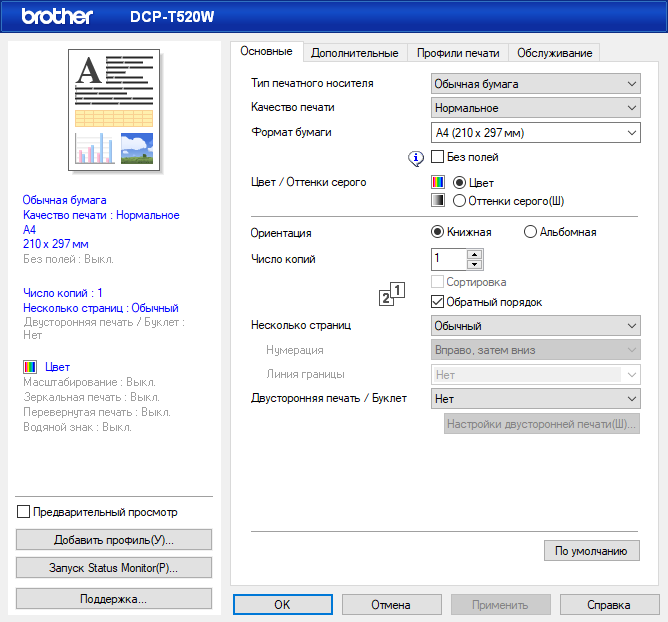The height and width of the screenshot is (622, 668).
Task: Click the page order icon with numbers 1 and 2
Action: coord(392,294)
